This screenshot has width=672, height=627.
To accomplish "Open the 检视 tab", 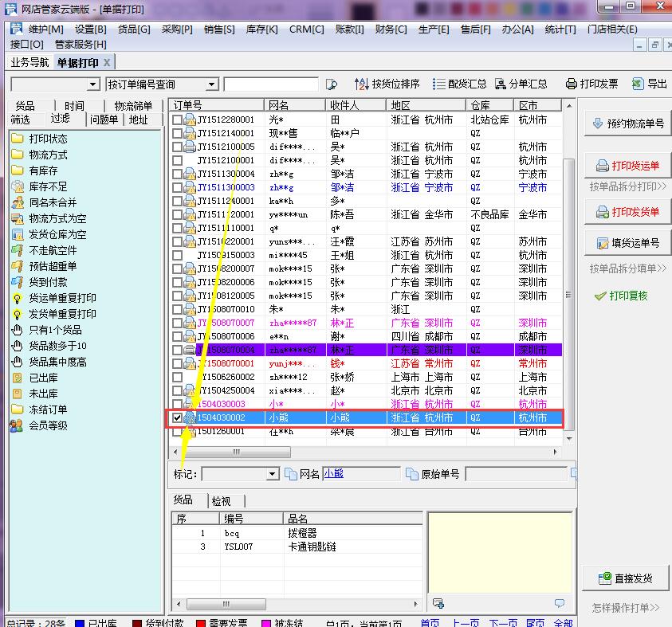I will pyautogui.click(x=221, y=501).
